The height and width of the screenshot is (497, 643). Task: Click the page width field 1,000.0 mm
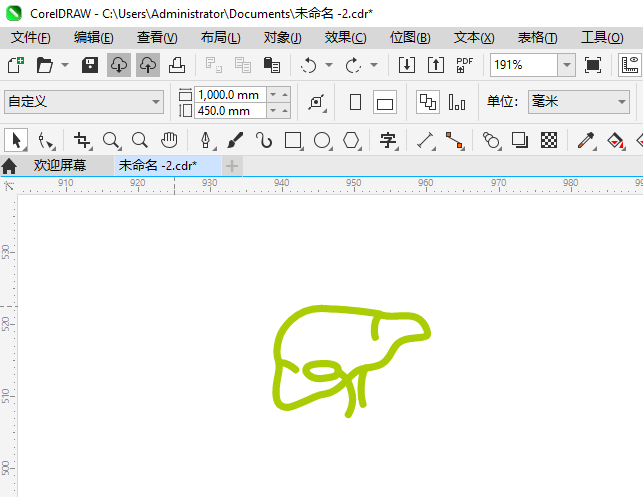(230, 95)
